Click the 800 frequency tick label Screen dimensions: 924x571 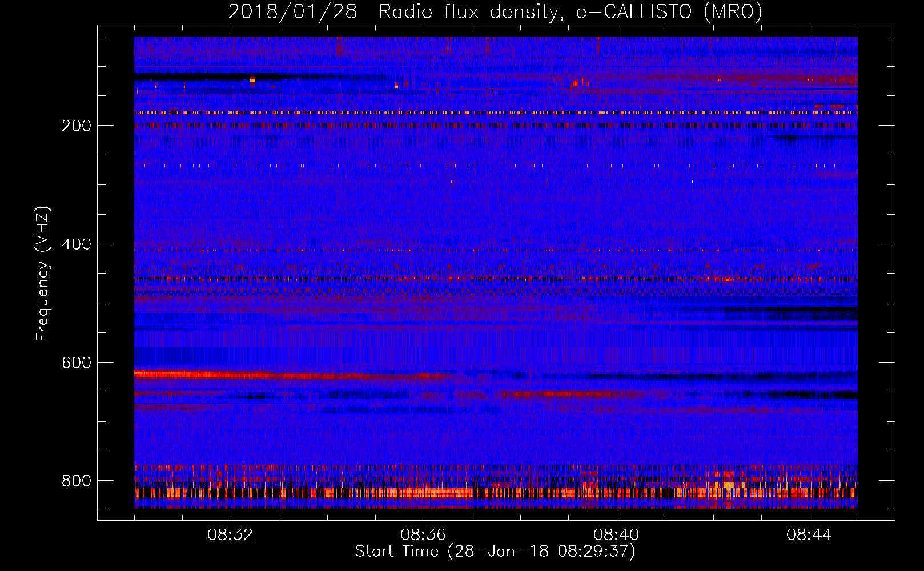point(76,481)
